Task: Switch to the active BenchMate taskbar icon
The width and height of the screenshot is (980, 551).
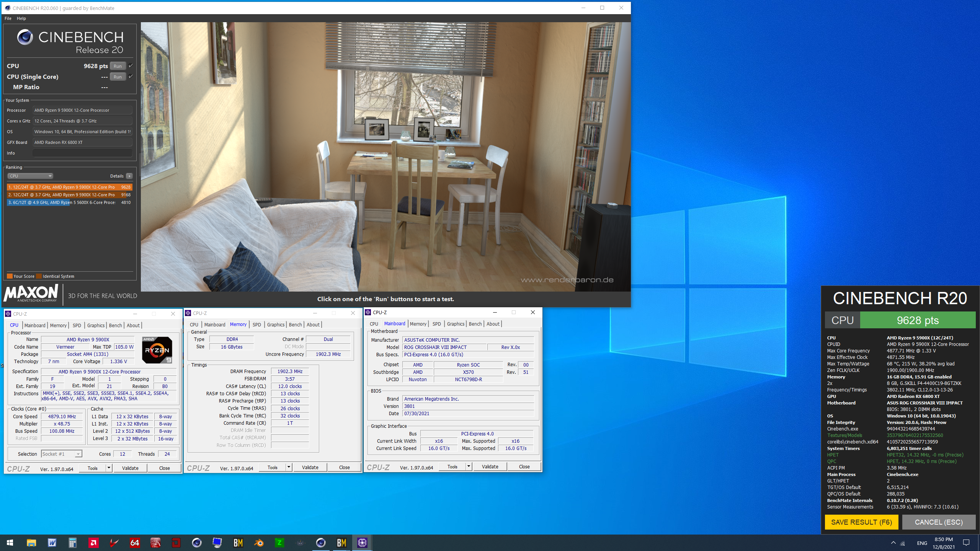Action: pos(341,543)
